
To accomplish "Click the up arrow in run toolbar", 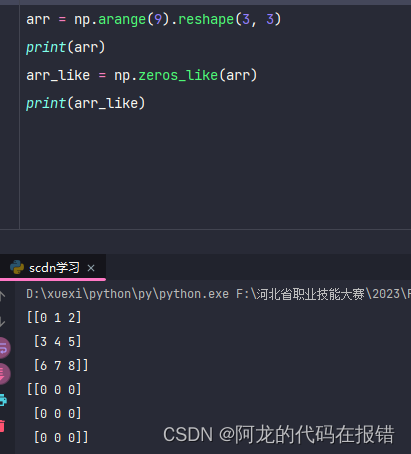I will [2, 296].
